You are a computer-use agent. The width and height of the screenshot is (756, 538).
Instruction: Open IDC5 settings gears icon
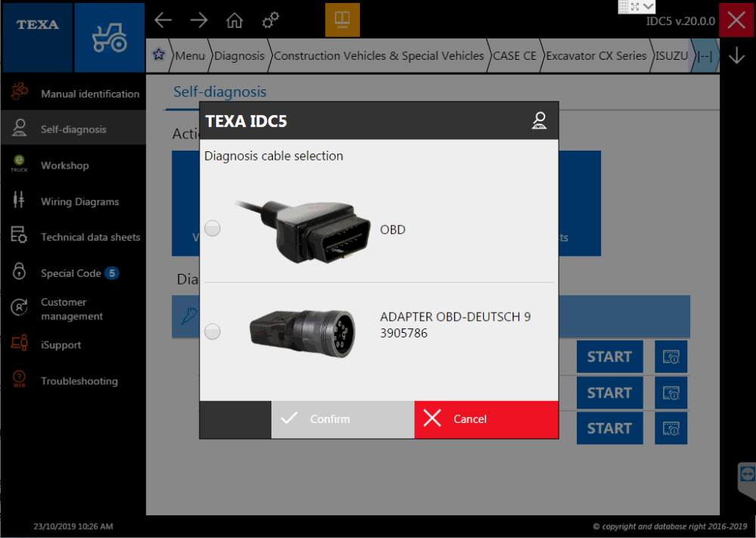click(270, 20)
